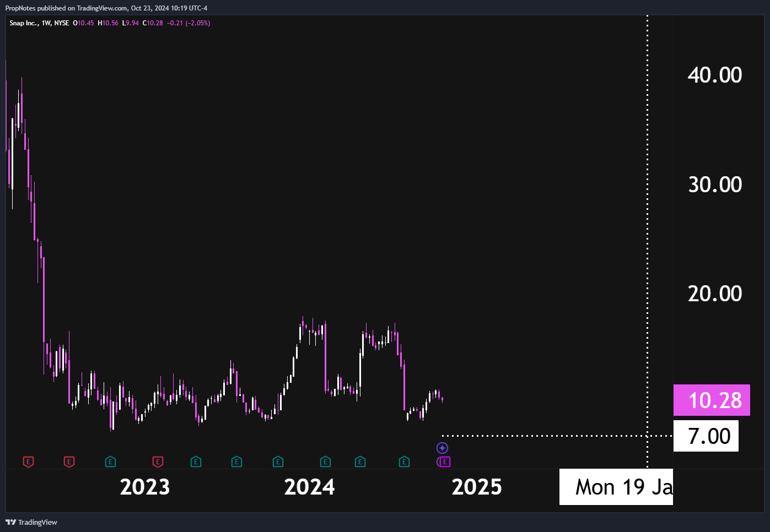The height and width of the screenshot is (532, 770).
Task: Click the 2024 time axis label
Action: tap(309, 487)
